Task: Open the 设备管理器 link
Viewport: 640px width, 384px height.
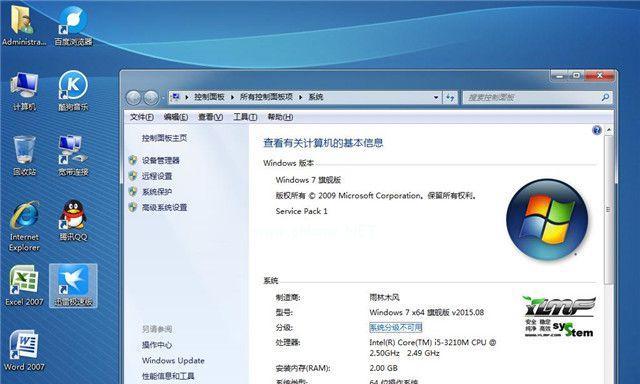Action: click(x=161, y=160)
